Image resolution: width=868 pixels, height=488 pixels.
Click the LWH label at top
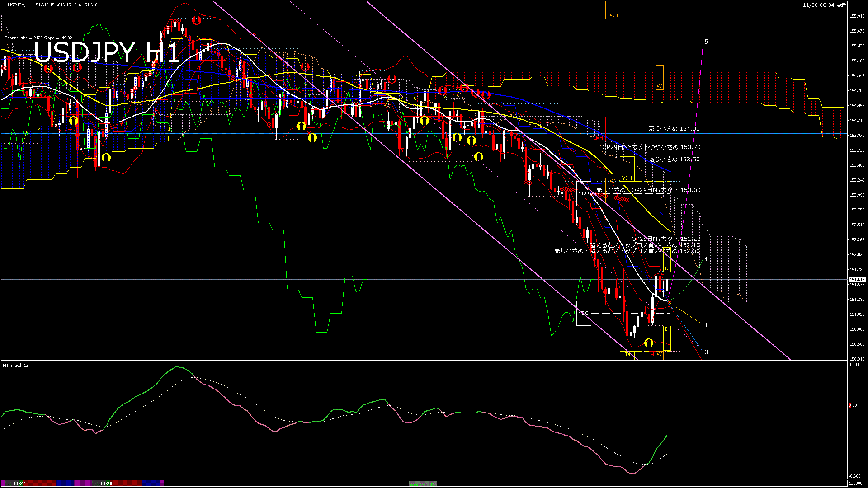coord(612,15)
